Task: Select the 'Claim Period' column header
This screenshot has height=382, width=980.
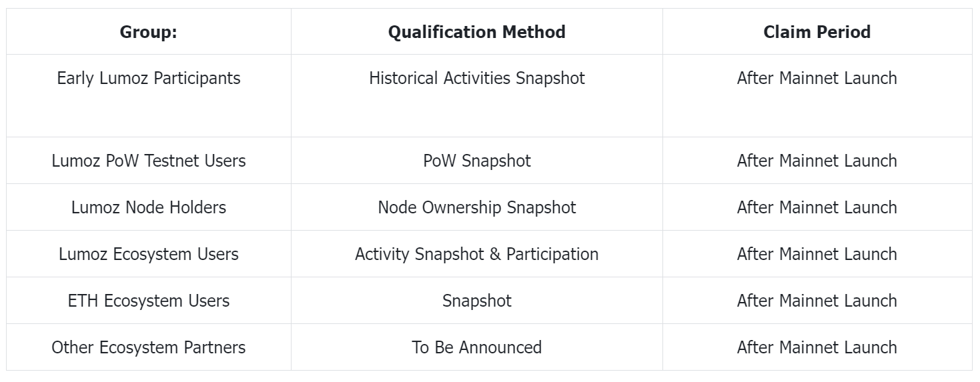Action: coord(817,32)
